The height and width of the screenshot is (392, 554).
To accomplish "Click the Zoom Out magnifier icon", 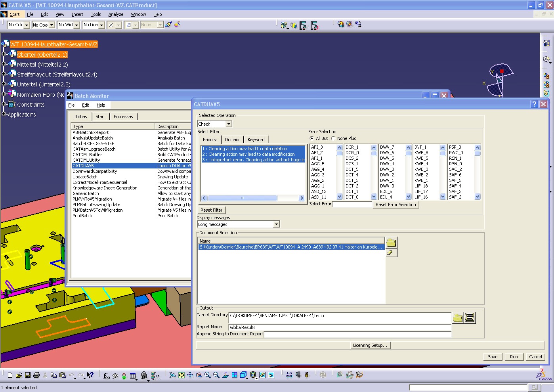I will point(216,375).
